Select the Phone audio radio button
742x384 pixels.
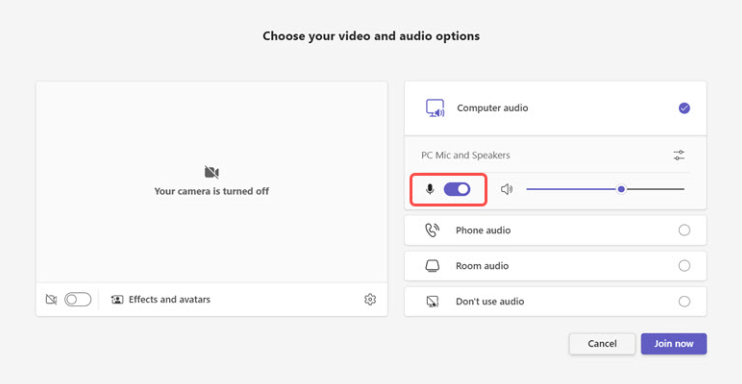coord(684,230)
